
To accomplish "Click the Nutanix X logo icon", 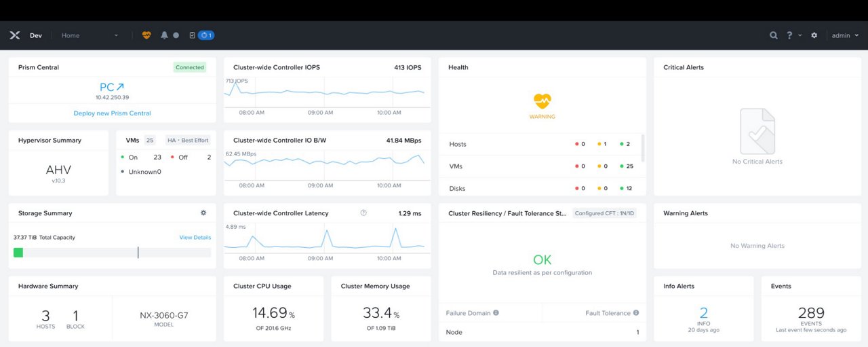I will (14, 35).
